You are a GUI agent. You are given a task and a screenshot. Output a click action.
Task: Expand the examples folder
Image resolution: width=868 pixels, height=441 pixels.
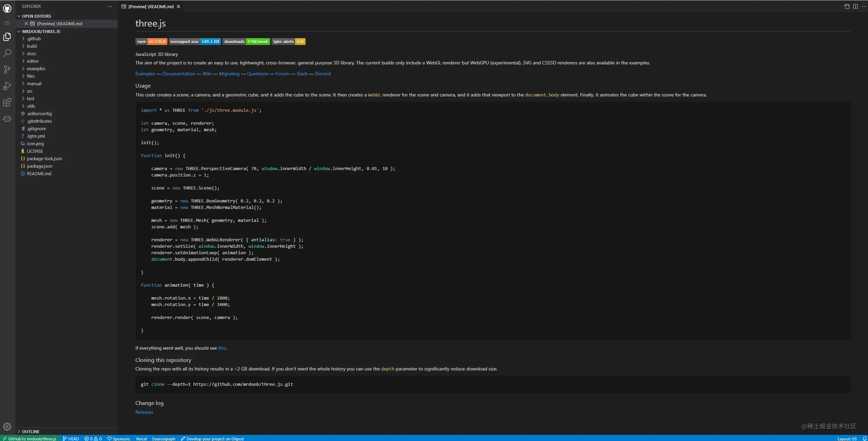point(36,69)
